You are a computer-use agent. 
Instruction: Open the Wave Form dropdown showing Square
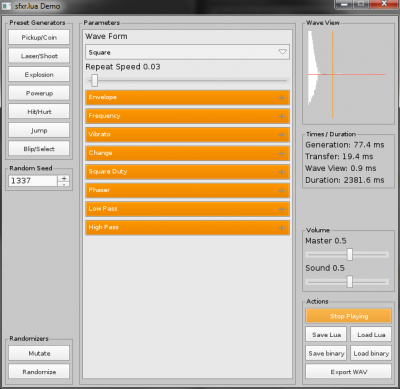(x=187, y=52)
